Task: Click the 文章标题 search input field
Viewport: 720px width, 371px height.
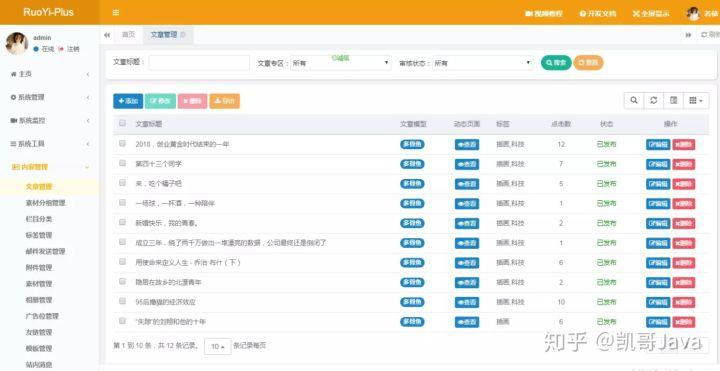Action: coord(199,63)
